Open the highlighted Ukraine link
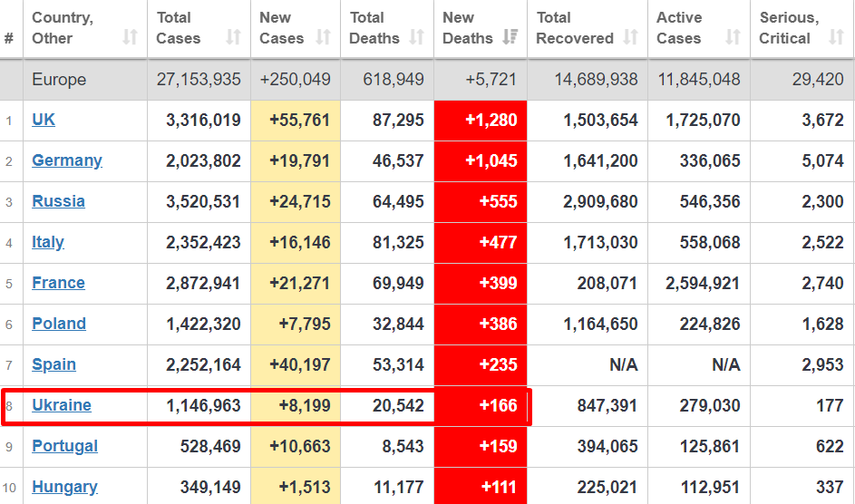 (62, 405)
